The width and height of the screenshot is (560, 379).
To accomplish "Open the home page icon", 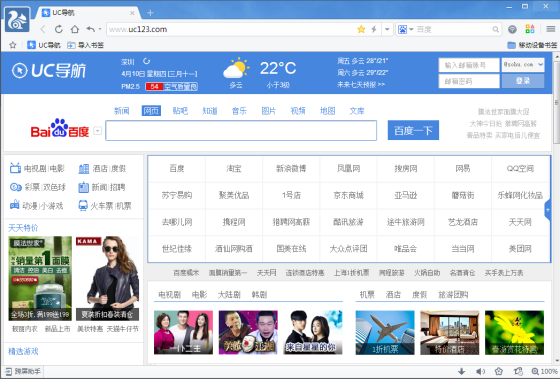I will [74, 29].
